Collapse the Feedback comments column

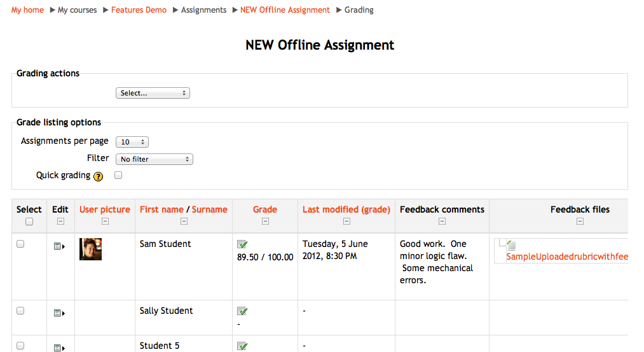(x=442, y=222)
